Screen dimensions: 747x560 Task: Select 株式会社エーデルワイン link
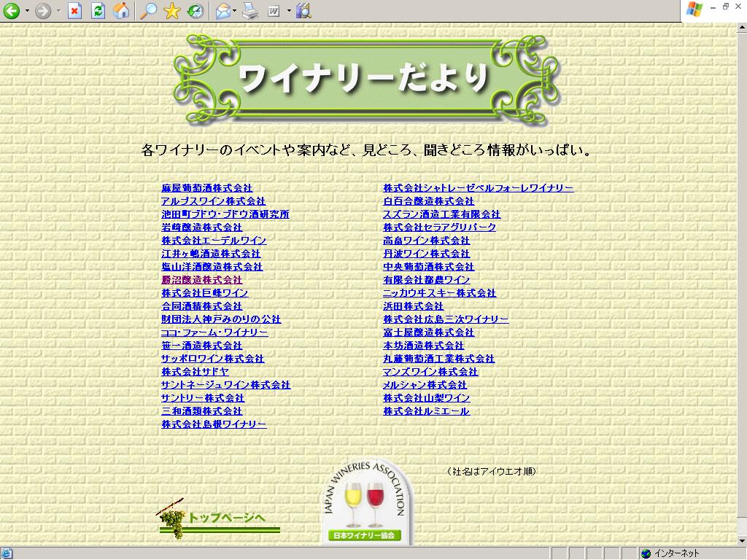point(214,241)
